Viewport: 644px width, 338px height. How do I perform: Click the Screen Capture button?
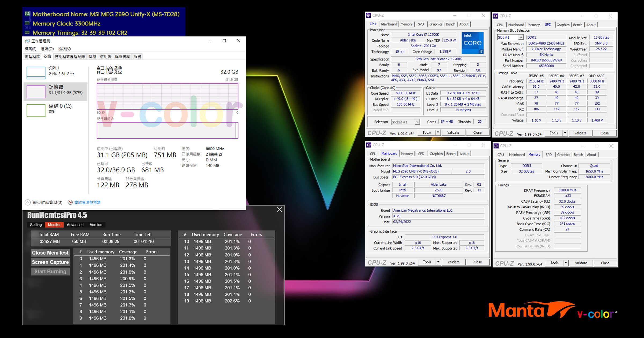[50, 262]
